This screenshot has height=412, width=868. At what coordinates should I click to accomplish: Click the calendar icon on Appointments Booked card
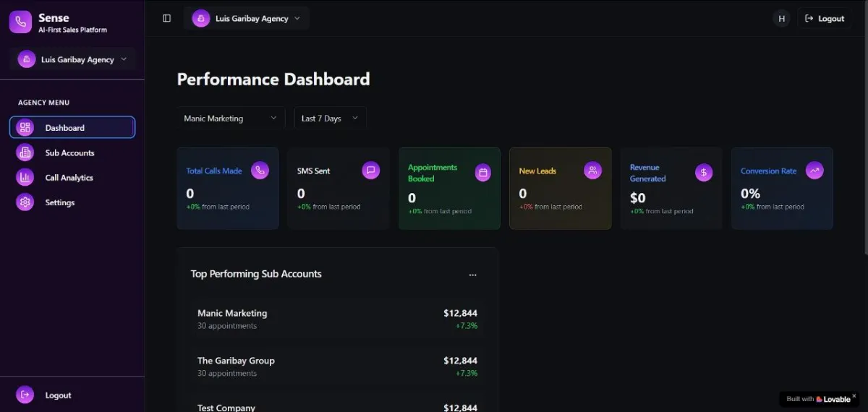[x=484, y=173]
